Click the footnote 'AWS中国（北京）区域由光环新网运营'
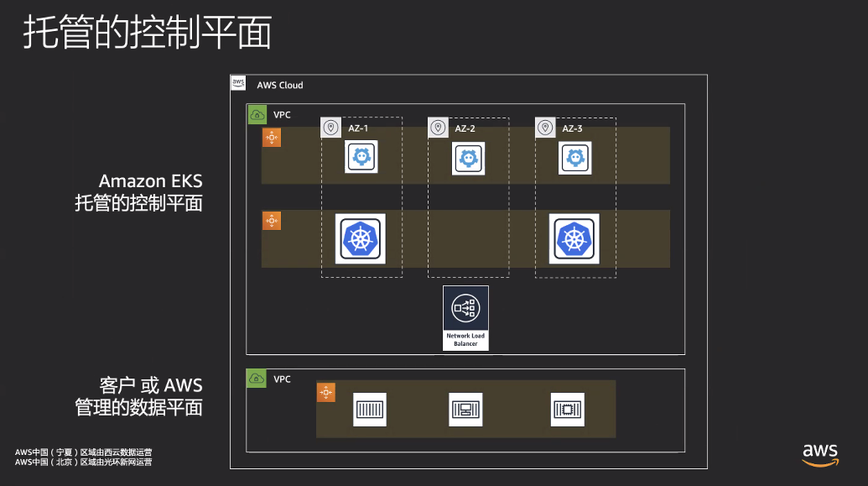Image resolution: width=868 pixels, height=486 pixels. [84, 462]
